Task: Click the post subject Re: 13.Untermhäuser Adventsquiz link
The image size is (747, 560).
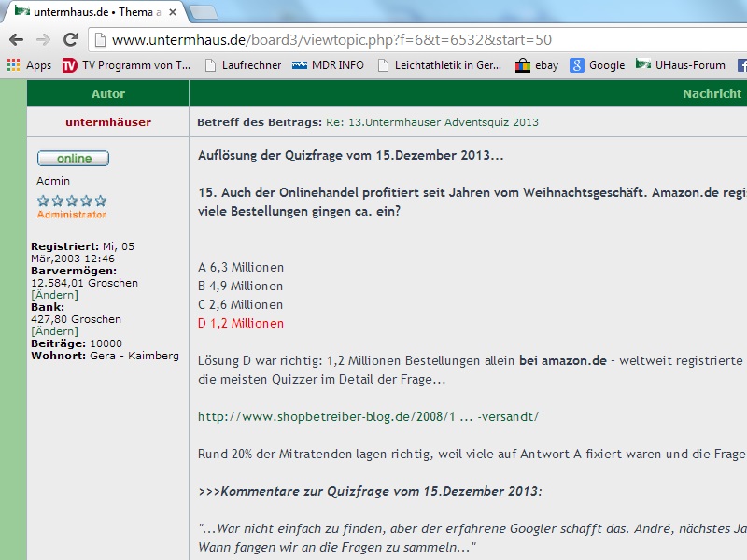Action: pos(431,122)
